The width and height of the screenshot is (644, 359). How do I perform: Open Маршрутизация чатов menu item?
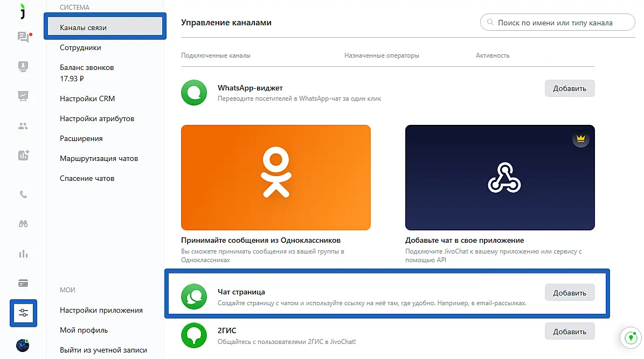(x=99, y=158)
